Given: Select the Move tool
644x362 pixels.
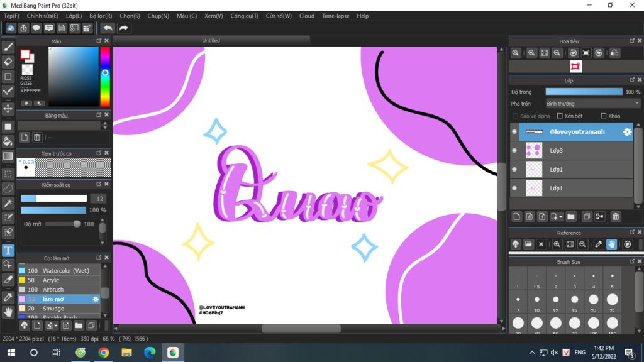Looking at the screenshot, I should (x=8, y=109).
